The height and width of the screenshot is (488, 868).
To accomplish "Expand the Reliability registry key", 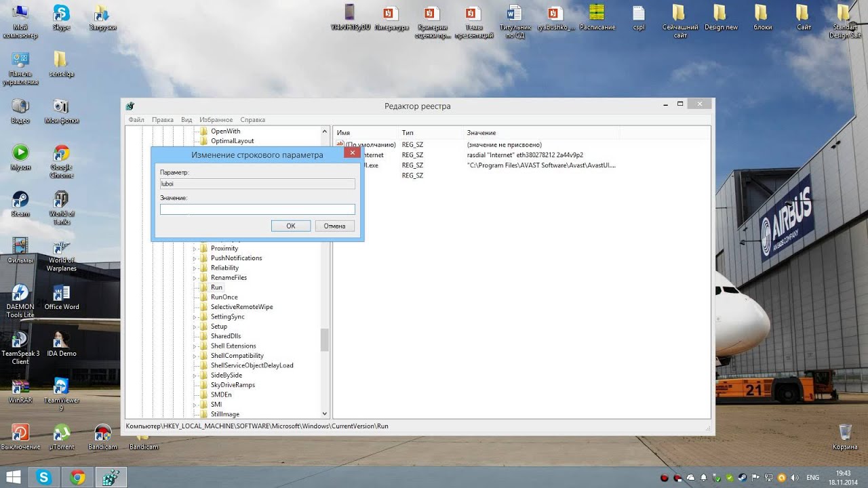I will pos(195,268).
